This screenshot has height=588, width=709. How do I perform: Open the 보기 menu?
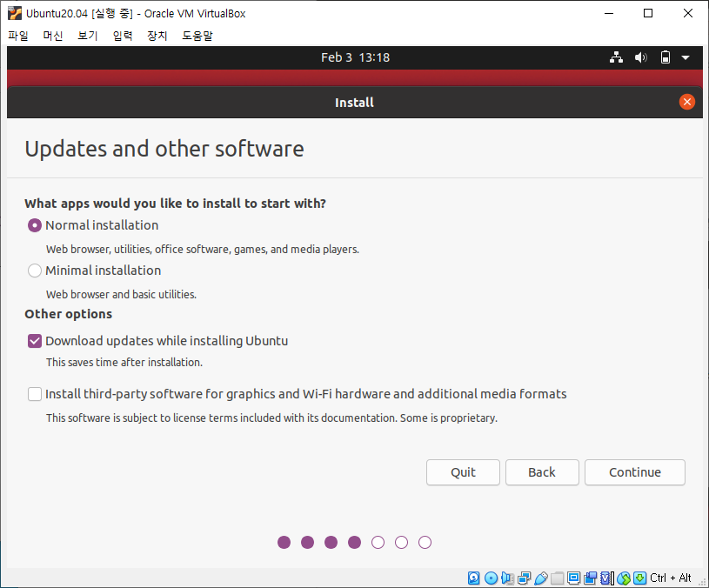coord(88,36)
